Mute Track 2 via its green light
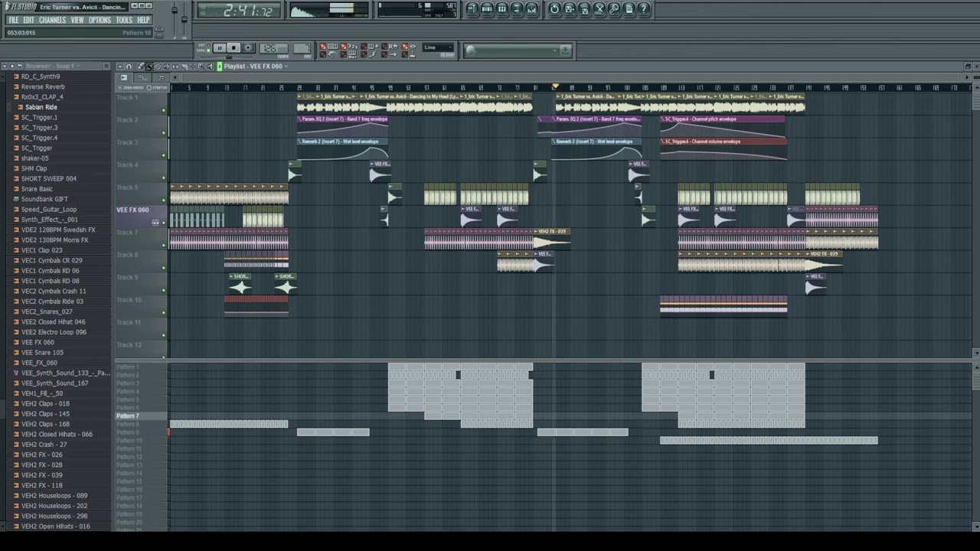This screenshot has height=551, width=980. (164, 132)
